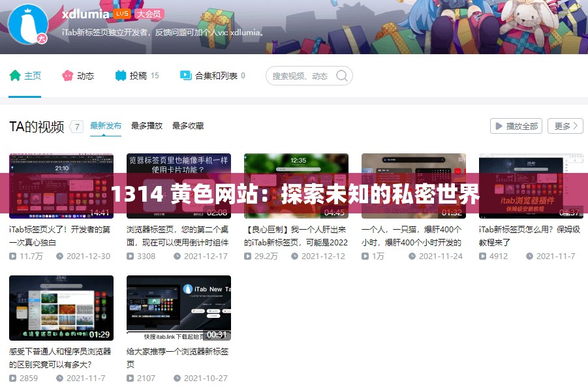Click the search magnifier icon
588x387 pixels.
(x=342, y=76)
